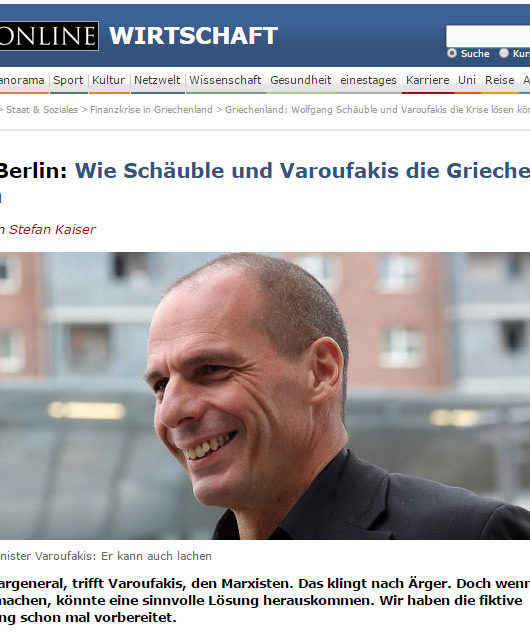Open the Karriere navigation item

[x=428, y=80]
